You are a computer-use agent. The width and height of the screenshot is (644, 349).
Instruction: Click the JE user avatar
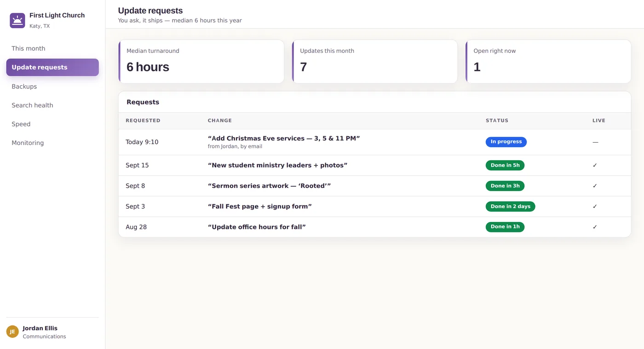tap(12, 332)
